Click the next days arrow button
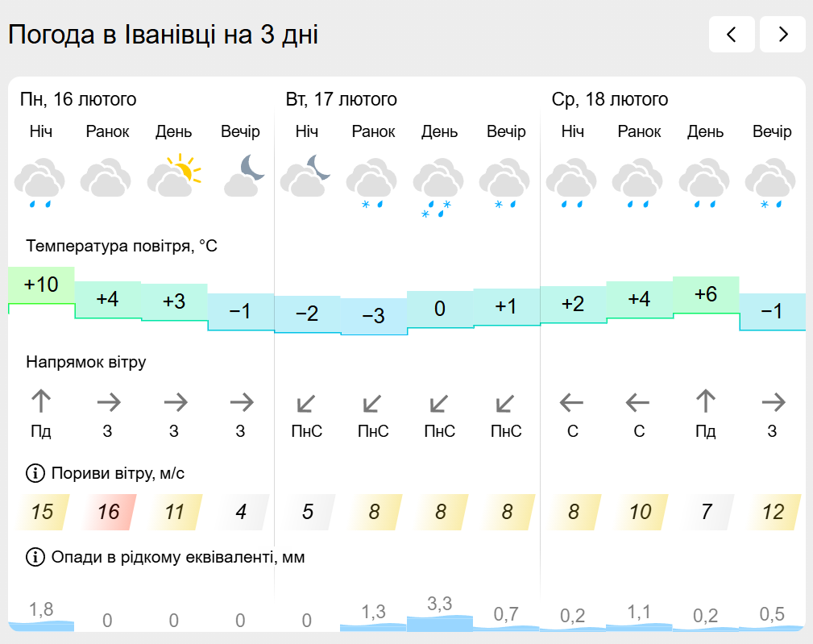The height and width of the screenshot is (644, 813). 782,34
